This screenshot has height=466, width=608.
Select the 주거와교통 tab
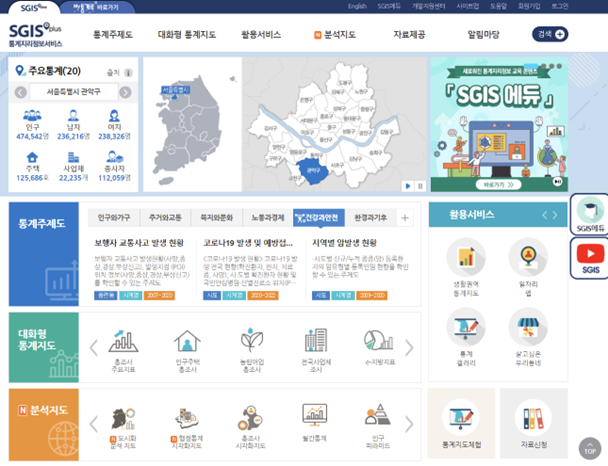pos(165,217)
